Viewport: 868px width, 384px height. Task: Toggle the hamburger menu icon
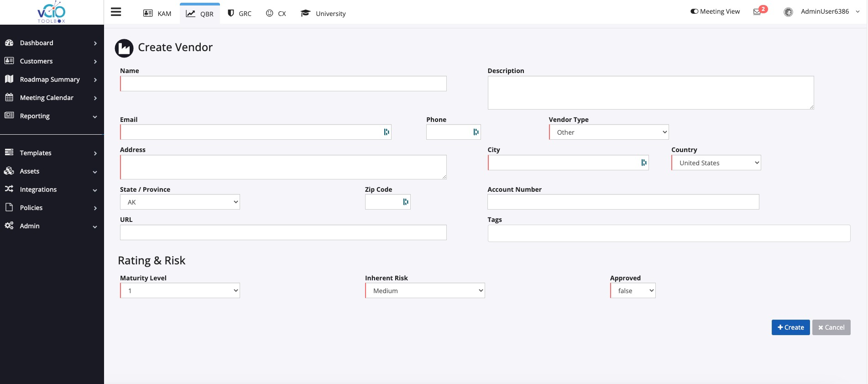point(116,12)
